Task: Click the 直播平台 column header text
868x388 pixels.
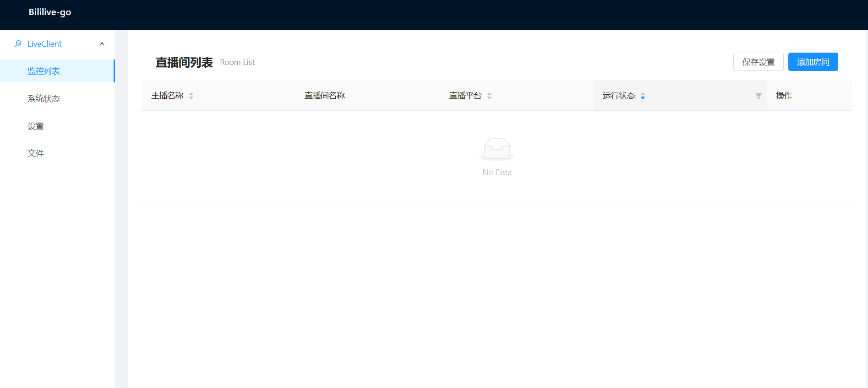Action: [x=465, y=96]
